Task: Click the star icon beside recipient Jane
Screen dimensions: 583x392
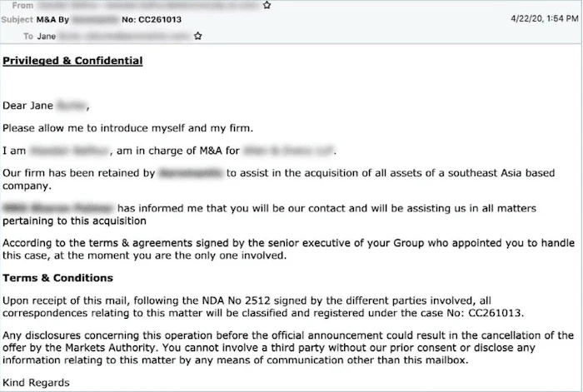Action: coord(198,36)
